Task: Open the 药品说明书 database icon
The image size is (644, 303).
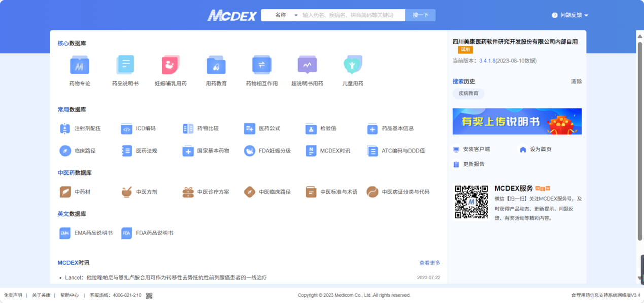Action: point(125,65)
